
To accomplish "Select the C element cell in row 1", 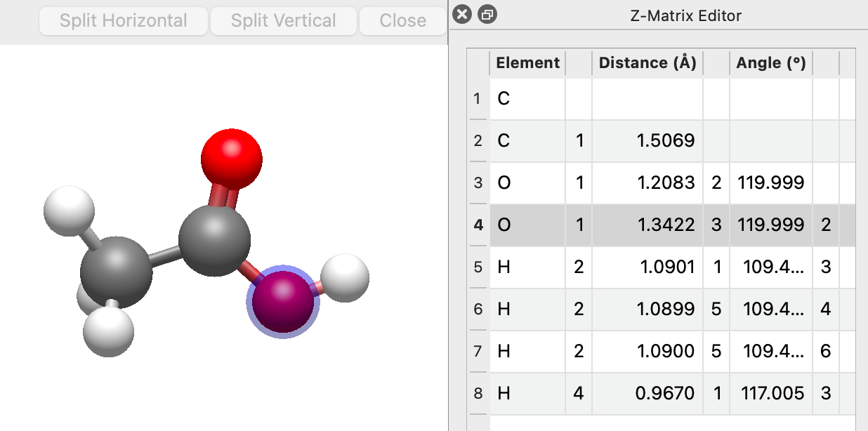I will (x=527, y=98).
